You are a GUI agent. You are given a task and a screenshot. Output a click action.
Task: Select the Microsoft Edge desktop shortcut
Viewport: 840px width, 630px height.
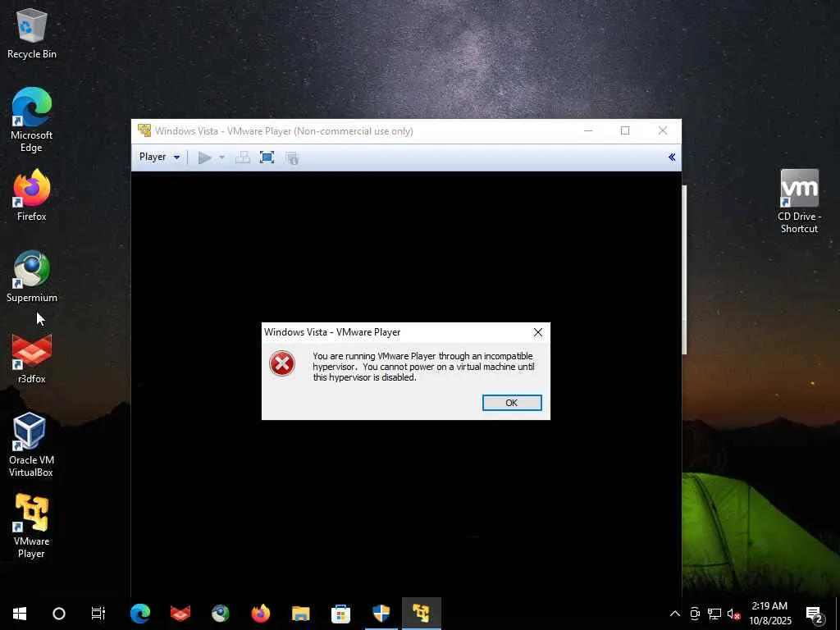[32, 120]
